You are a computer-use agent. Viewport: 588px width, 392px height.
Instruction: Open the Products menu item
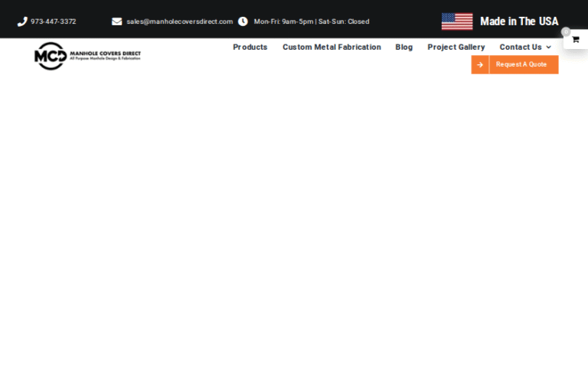coord(250,47)
